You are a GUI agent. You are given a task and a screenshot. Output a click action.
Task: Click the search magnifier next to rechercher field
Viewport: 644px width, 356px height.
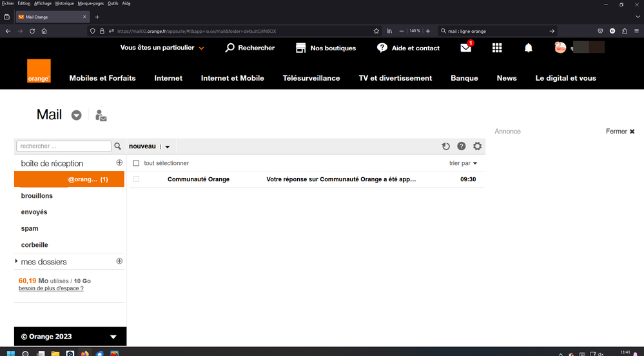click(x=118, y=146)
